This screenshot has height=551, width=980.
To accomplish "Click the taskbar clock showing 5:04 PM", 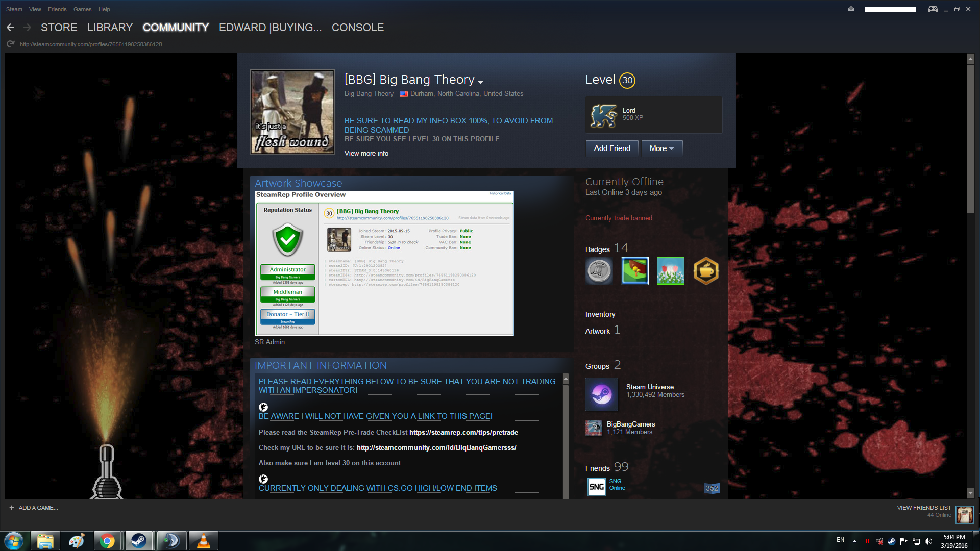I will click(x=954, y=541).
